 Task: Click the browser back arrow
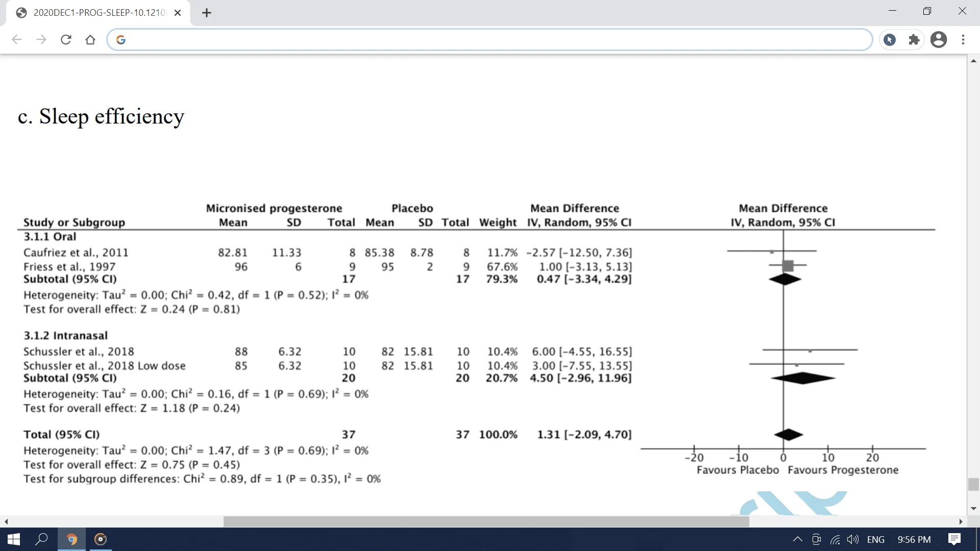17,40
